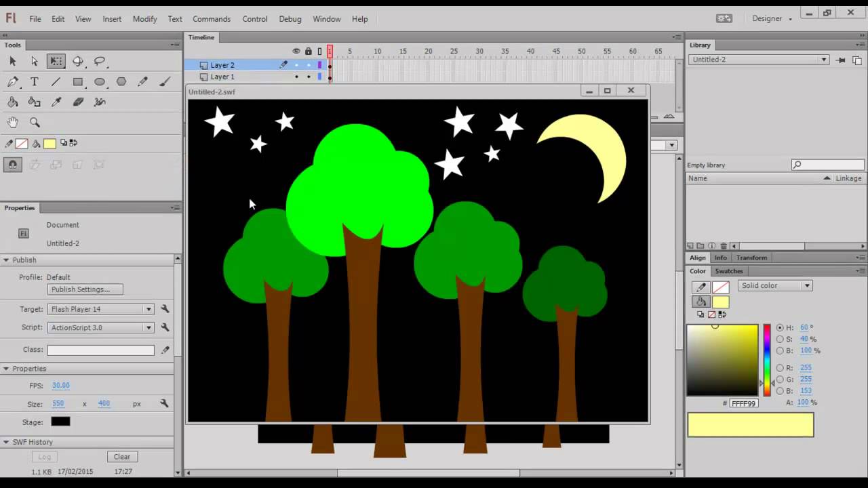The height and width of the screenshot is (488, 868).
Task: Toggle Layer 1 lock dot
Action: coord(309,77)
